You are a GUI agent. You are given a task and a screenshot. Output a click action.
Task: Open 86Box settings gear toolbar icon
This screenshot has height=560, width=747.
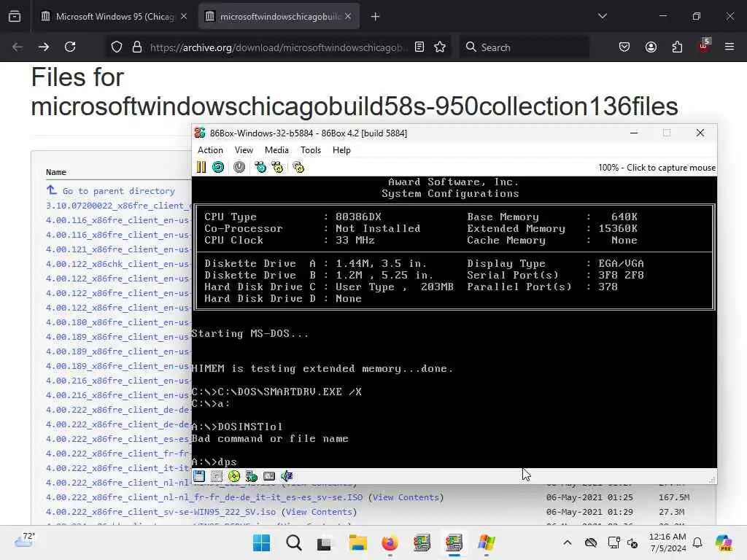tap(298, 167)
